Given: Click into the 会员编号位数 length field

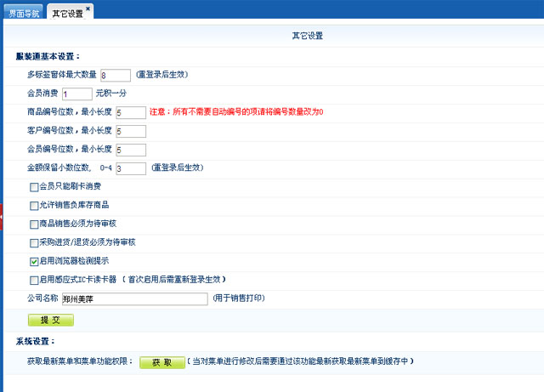Looking at the screenshot, I should (x=130, y=150).
